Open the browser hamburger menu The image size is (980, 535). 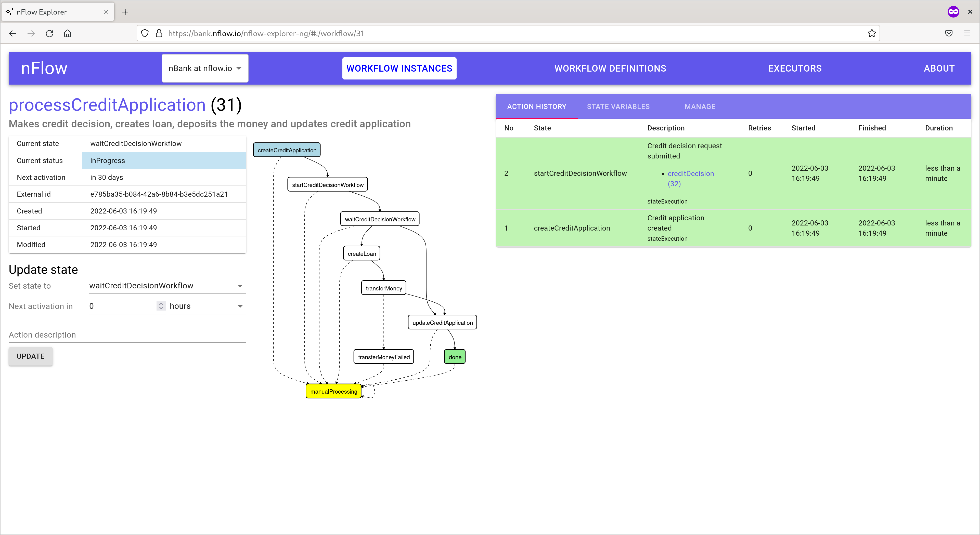pyautogui.click(x=967, y=33)
